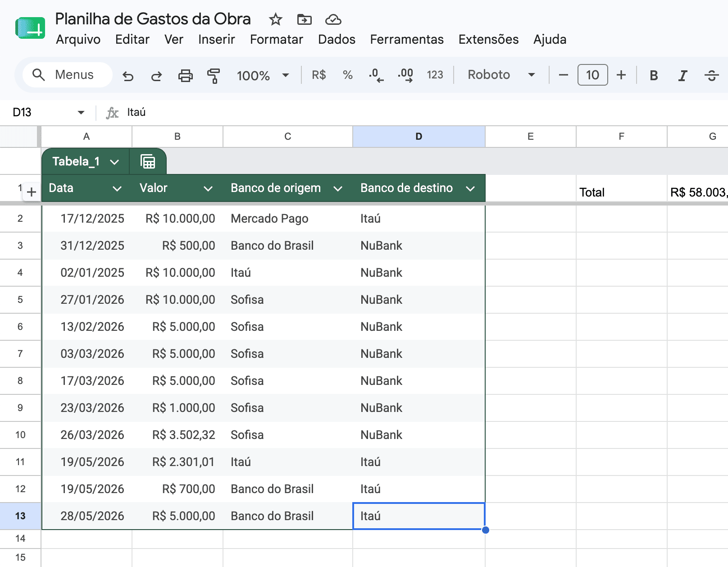Open the Banco de origem column dropdown
The width and height of the screenshot is (728, 567).
click(338, 188)
